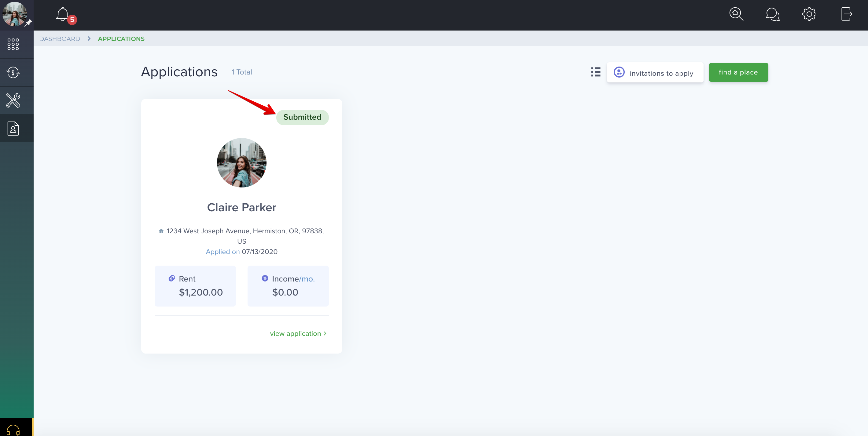Viewport: 868px width, 436px height.
Task: Click the Submitted status badge
Action: click(302, 118)
